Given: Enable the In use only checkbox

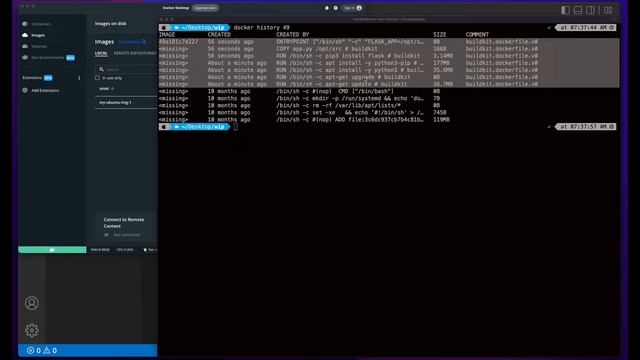Looking at the screenshot, I should (98, 78).
